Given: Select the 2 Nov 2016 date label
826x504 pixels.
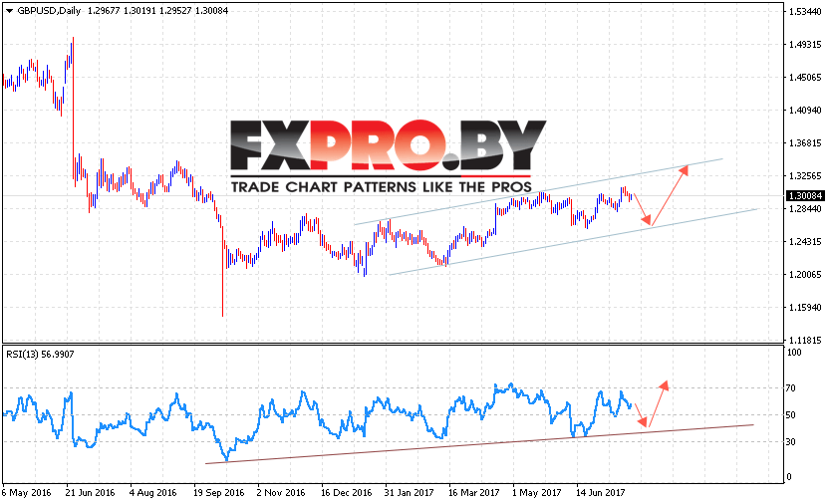Looking at the screenshot, I should pyautogui.click(x=281, y=493).
